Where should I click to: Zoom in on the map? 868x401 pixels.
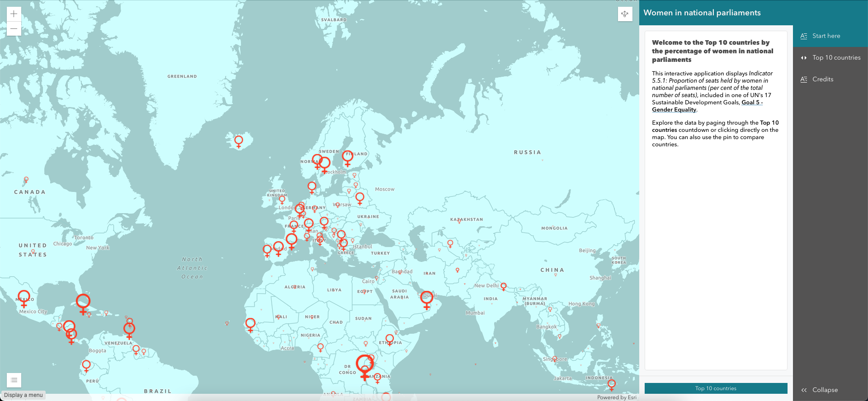point(14,14)
